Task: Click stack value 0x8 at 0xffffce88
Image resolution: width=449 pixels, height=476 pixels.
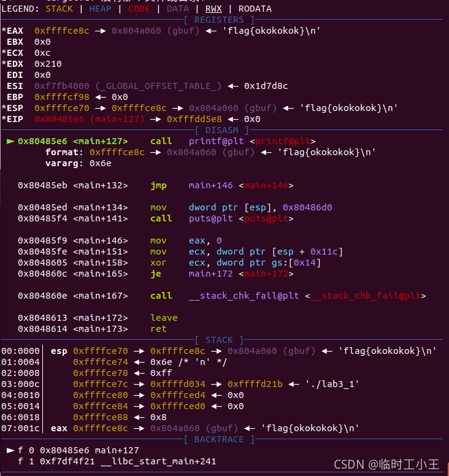Action: point(158,417)
